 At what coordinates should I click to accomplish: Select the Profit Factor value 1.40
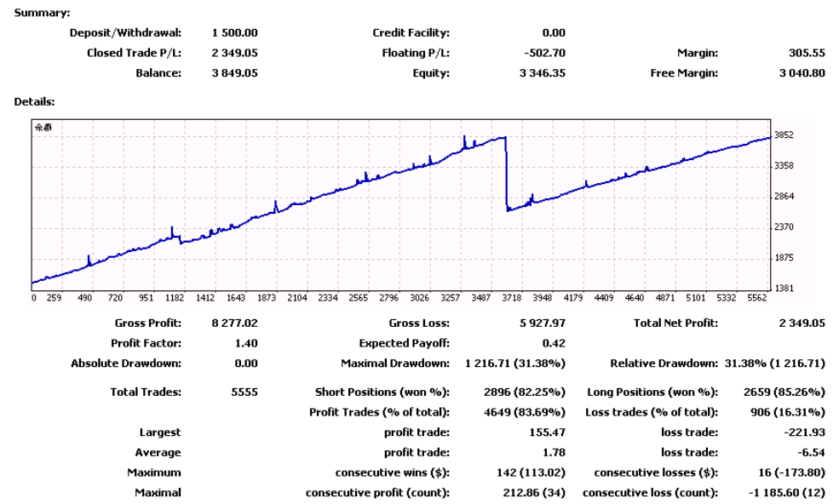pyautogui.click(x=246, y=343)
